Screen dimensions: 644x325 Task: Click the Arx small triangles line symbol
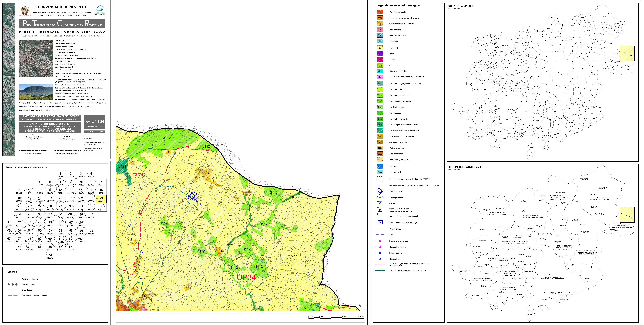click(x=380, y=235)
